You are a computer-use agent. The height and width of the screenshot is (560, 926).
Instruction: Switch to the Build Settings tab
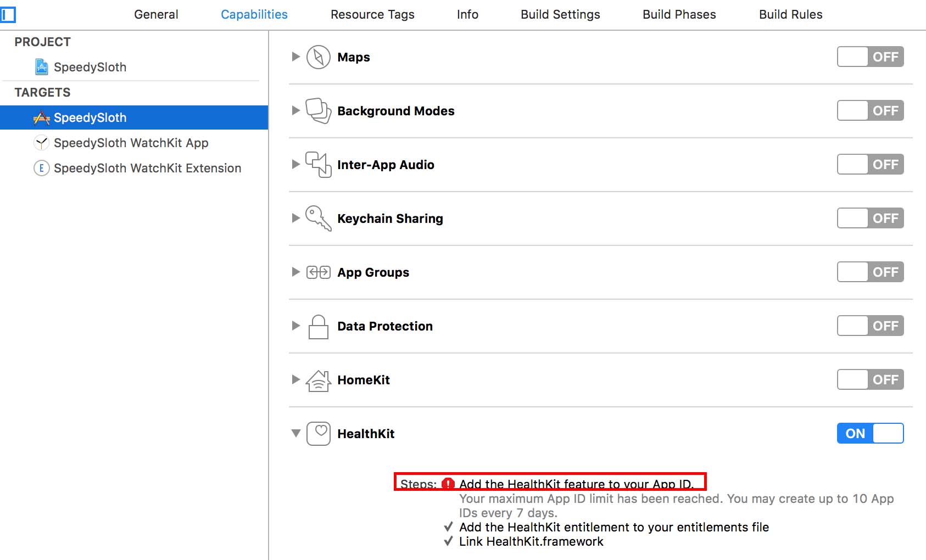click(x=560, y=15)
